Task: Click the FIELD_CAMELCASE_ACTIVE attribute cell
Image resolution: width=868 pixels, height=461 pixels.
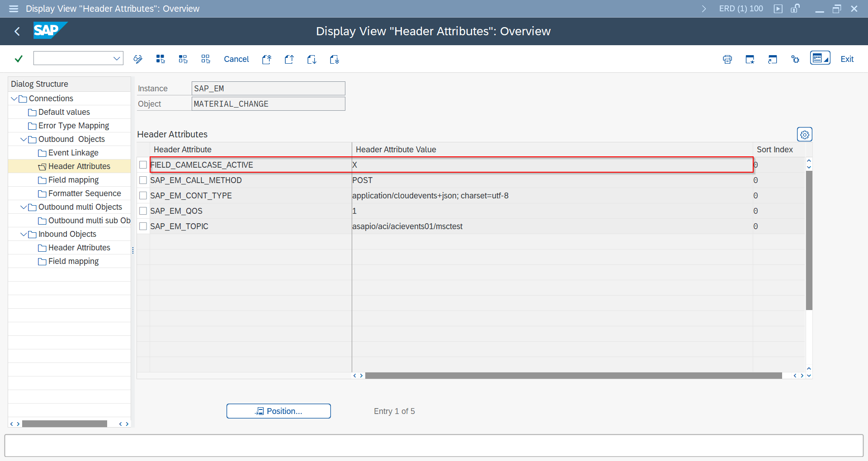Action: pyautogui.click(x=250, y=165)
